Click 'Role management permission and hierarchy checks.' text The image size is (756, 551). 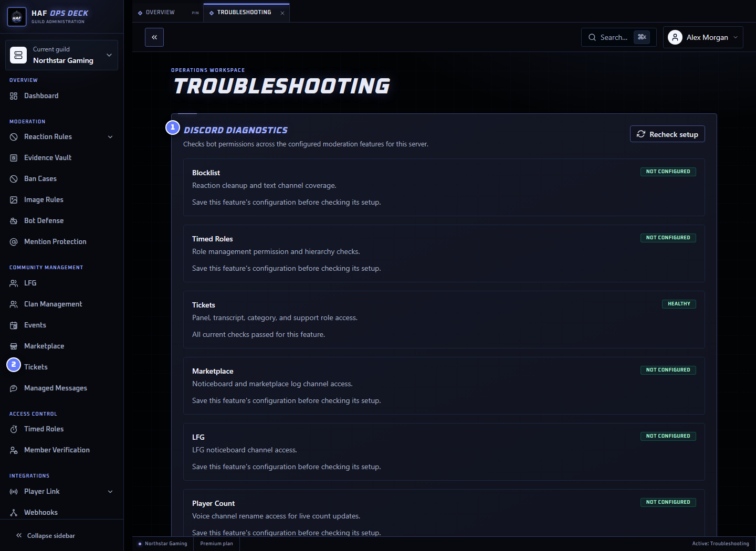click(x=276, y=251)
